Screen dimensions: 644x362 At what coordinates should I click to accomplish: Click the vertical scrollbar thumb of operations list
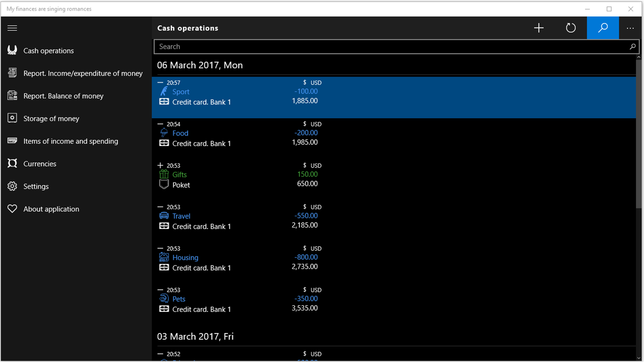click(x=639, y=134)
